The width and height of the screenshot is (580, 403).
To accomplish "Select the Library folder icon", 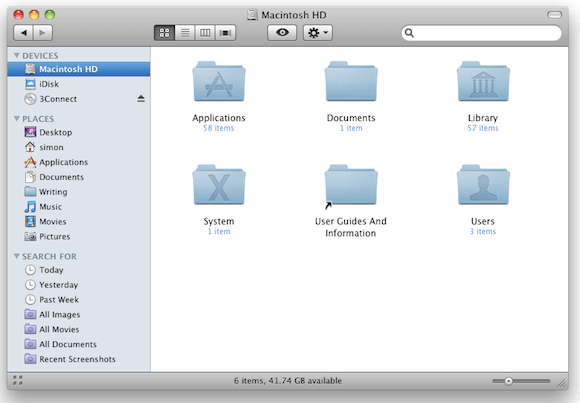I will (483, 82).
